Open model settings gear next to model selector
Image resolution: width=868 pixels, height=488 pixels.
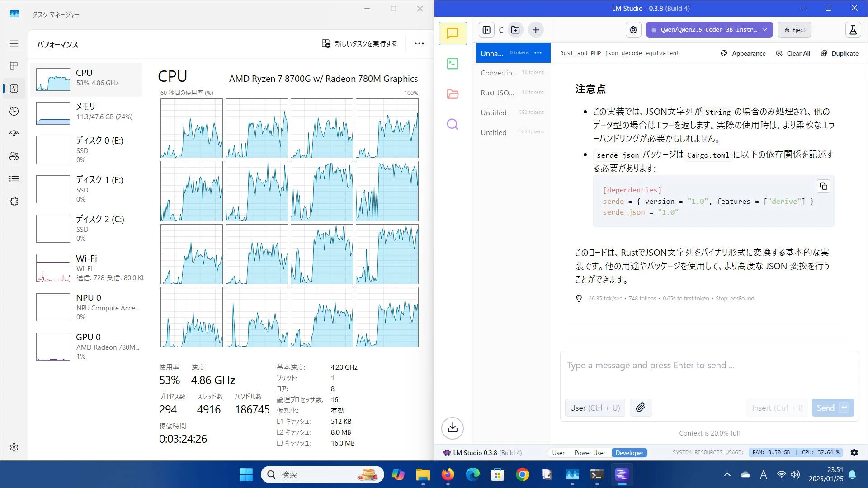[x=633, y=30]
